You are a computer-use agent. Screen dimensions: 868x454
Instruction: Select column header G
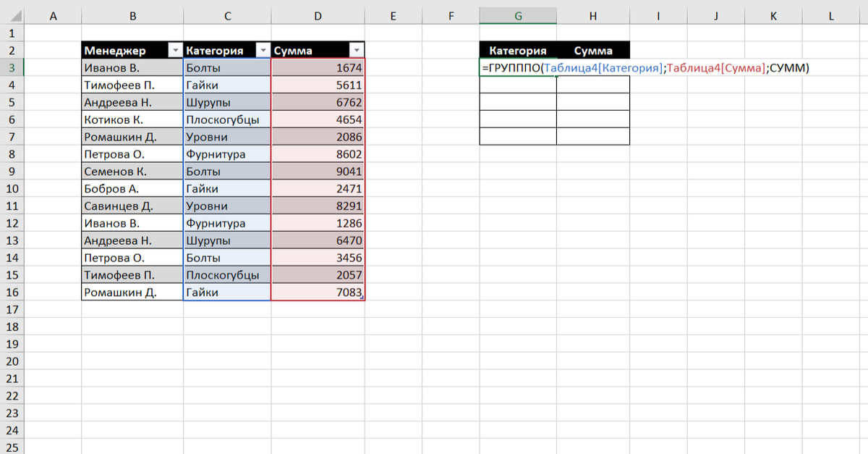point(518,16)
